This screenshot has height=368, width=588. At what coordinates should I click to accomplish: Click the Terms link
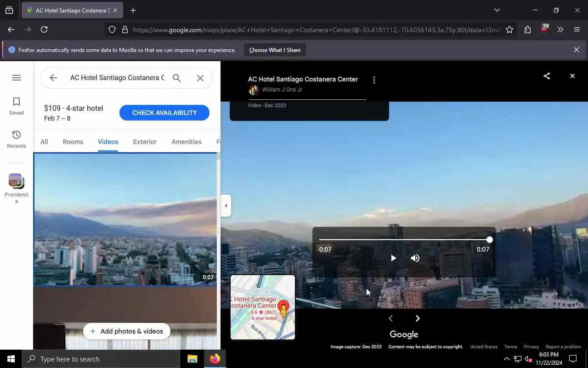tap(510, 347)
